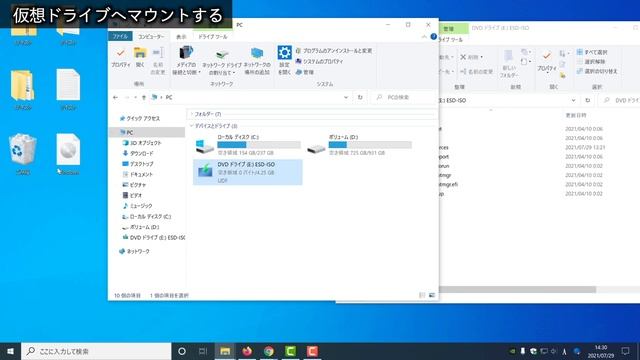640x360 pixels.
Task: Select DVD ドライブ (E:) ESD-ISO tile
Action: 248,172
